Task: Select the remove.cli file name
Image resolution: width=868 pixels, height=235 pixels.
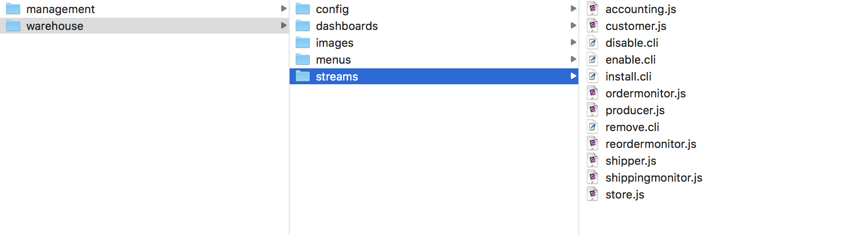Action: coord(632,127)
